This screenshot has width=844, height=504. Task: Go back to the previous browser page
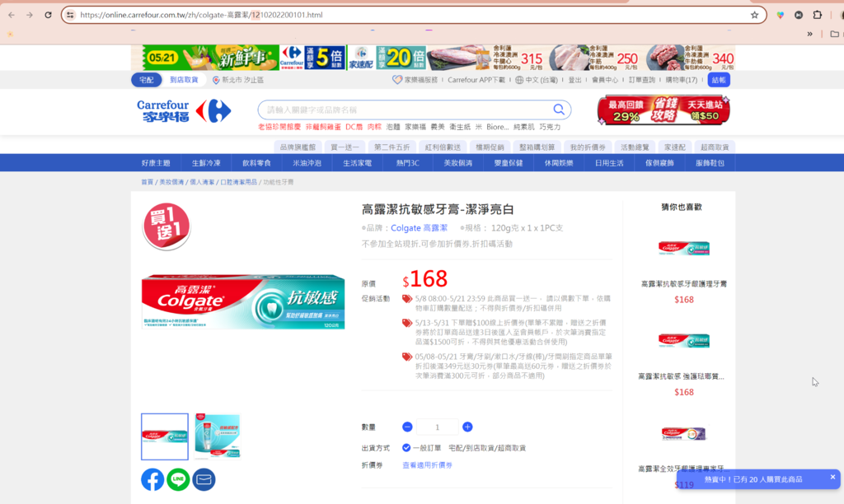12,15
